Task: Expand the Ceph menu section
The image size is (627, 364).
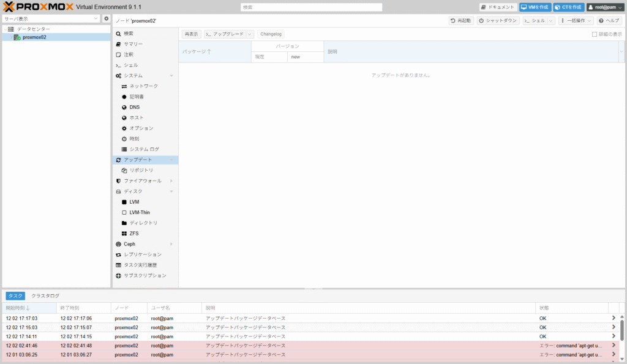Action: [171, 244]
